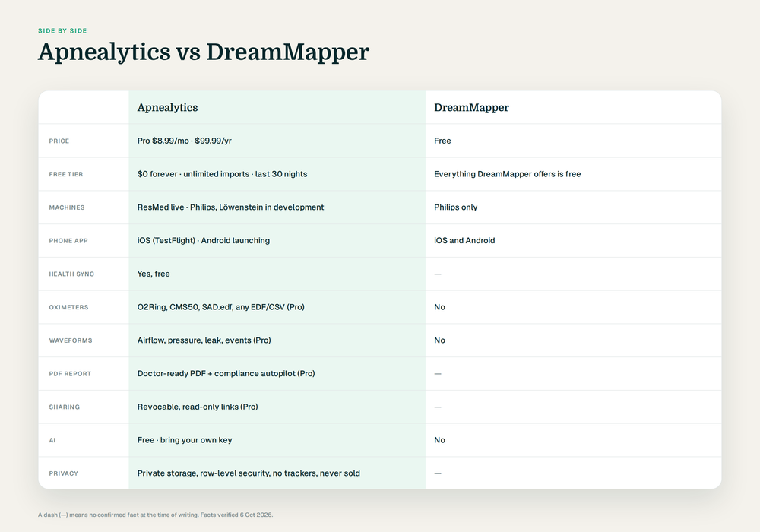Image resolution: width=760 pixels, height=532 pixels.
Task: Click the DreamMapper dash in the Sharing row
Action: click(x=438, y=407)
